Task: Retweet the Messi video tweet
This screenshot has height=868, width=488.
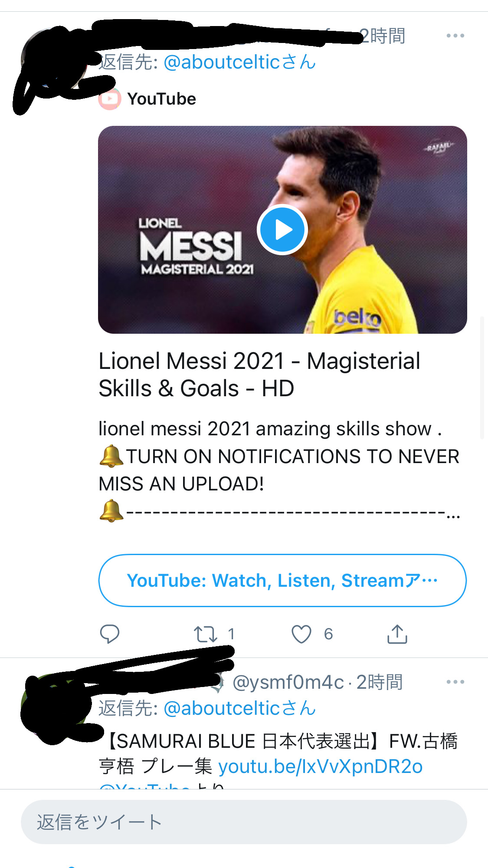Action: [205, 634]
